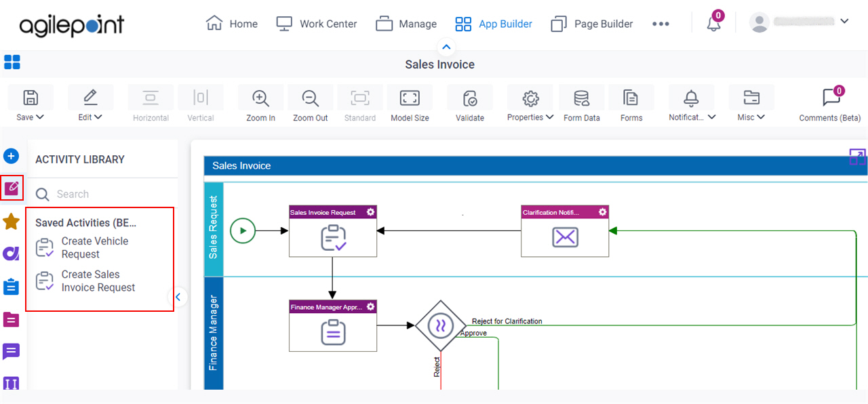Screen dimensions: 868x404
Task: Collapse the Activity Library panel
Action: click(177, 296)
